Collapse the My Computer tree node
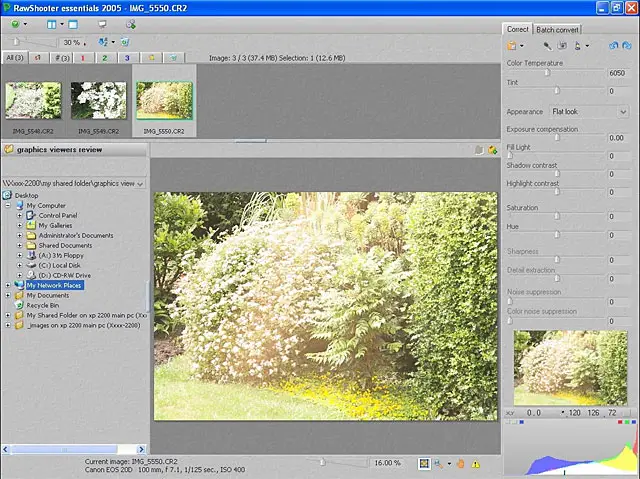 pyautogui.click(x=8, y=205)
